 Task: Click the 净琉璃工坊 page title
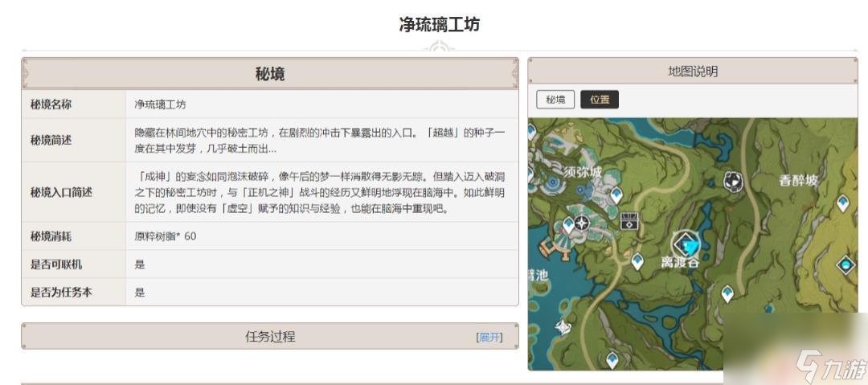[x=439, y=25]
